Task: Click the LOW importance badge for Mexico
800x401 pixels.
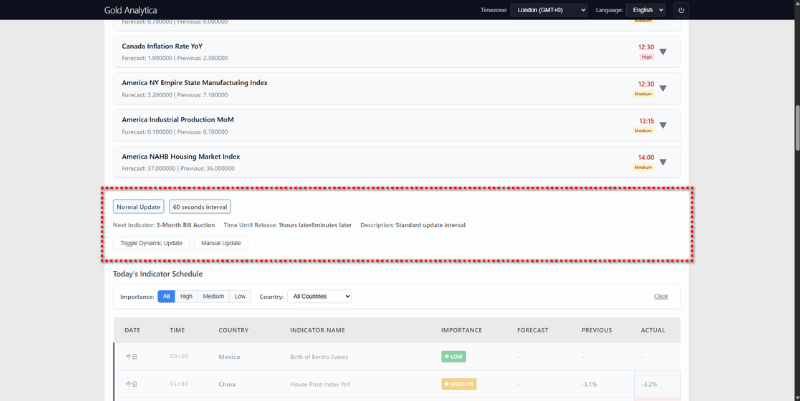Action: point(454,357)
